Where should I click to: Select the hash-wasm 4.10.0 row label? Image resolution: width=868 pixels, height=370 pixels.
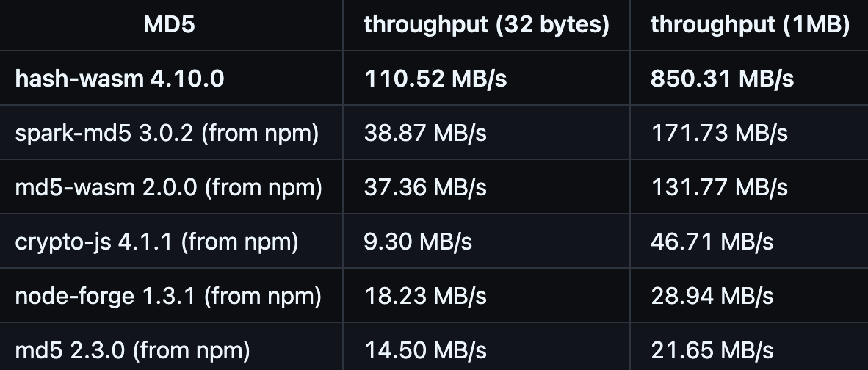120,79
